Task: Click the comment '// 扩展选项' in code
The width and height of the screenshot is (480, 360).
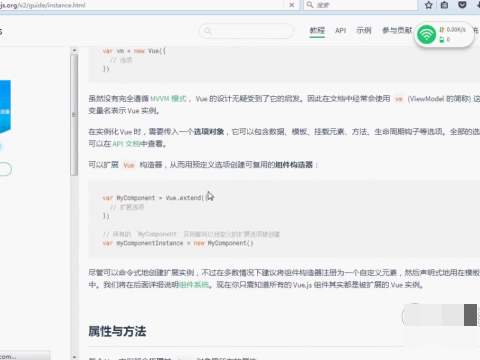Action: (127, 207)
